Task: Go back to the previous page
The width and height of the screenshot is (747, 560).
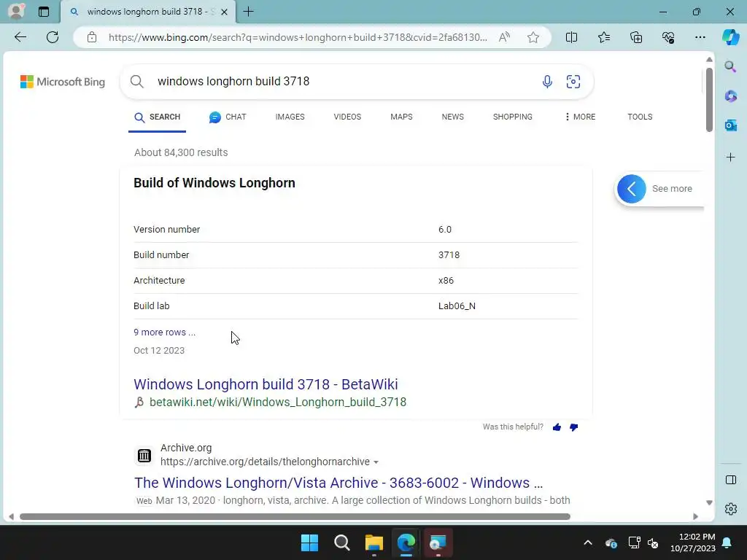Action: coord(20,37)
